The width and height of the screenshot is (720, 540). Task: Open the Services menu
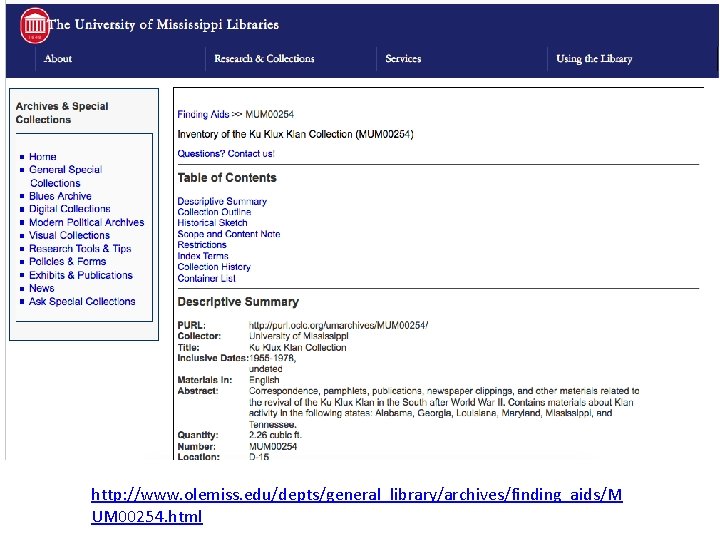[403, 58]
